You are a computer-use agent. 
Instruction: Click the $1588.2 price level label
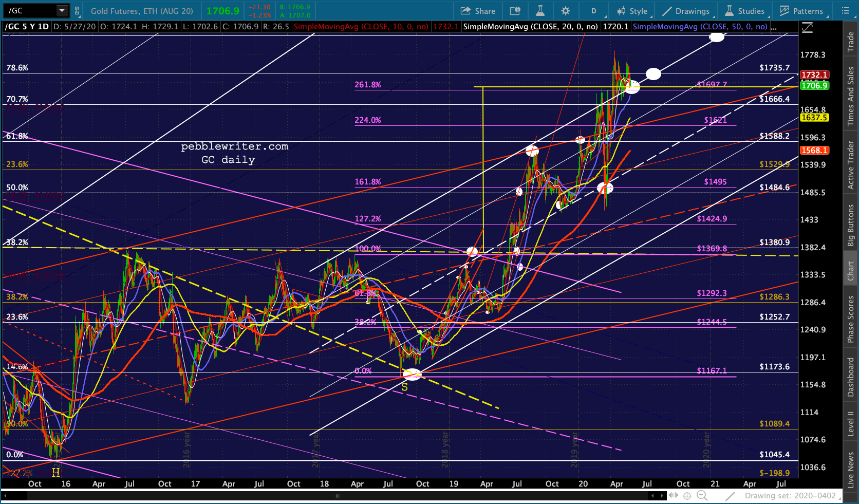[775, 136]
